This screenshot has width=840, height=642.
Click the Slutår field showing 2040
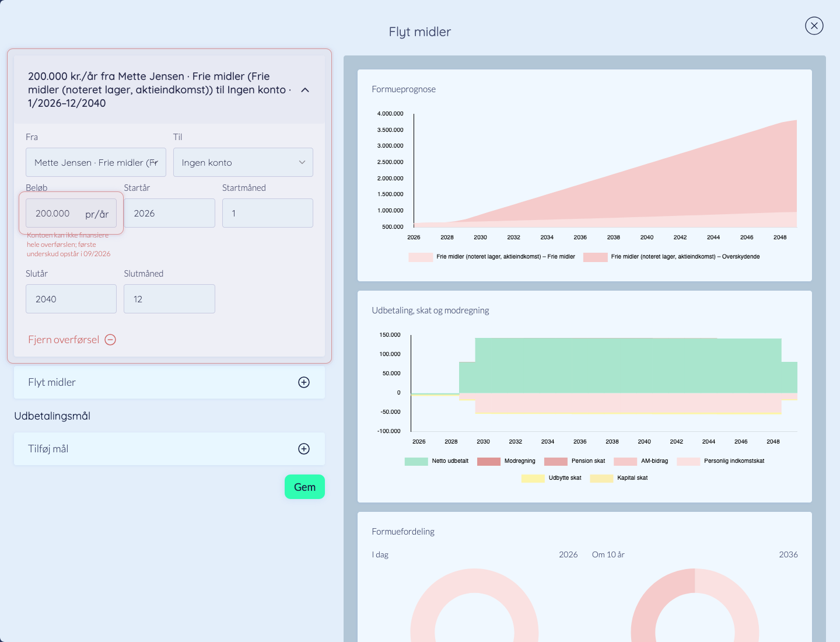click(x=71, y=299)
